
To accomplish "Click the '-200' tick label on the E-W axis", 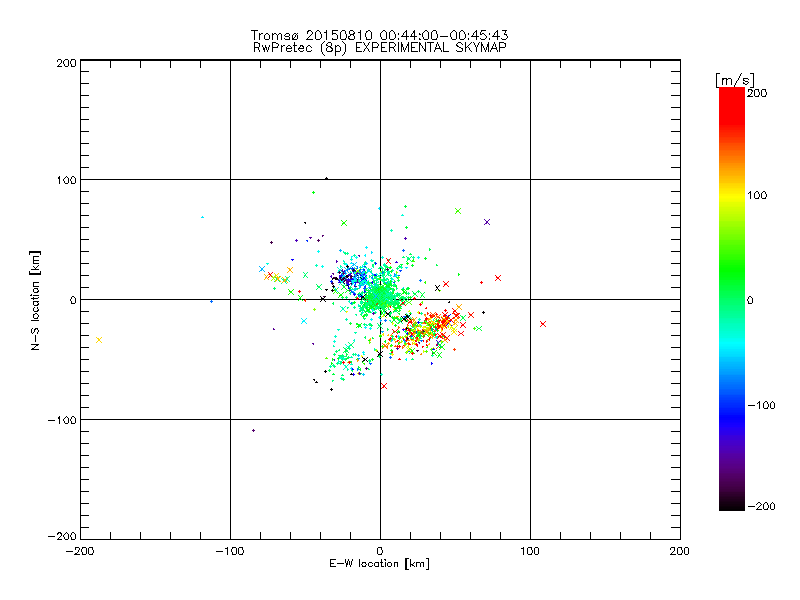I will (x=80, y=551).
